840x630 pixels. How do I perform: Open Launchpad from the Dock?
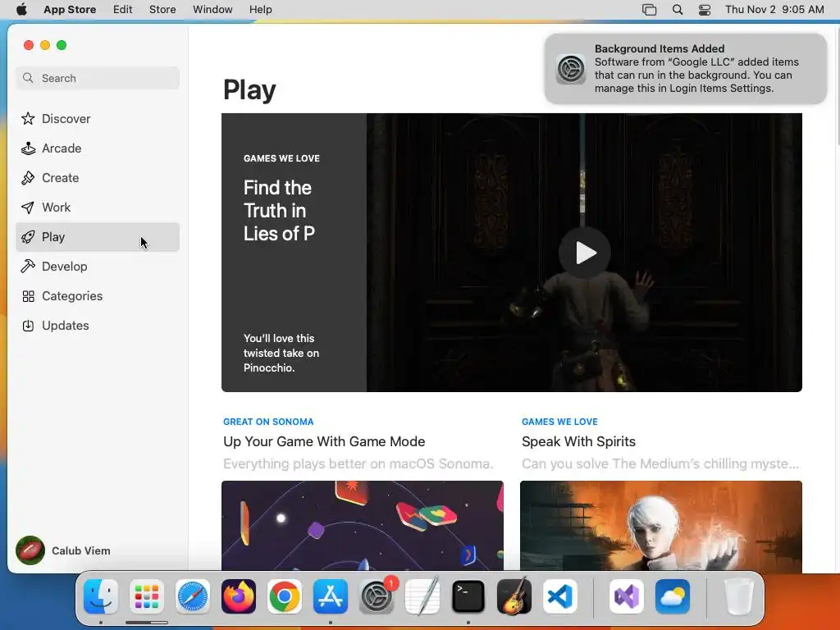(x=147, y=596)
